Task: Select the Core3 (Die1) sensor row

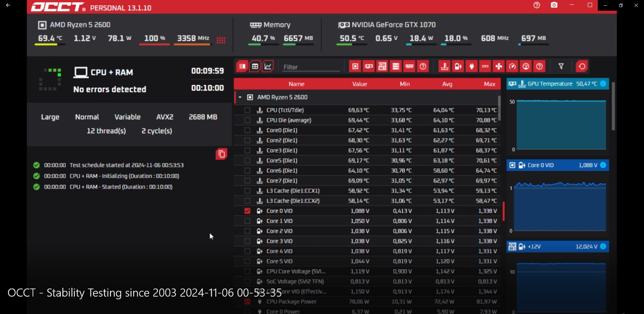Action: (367, 150)
